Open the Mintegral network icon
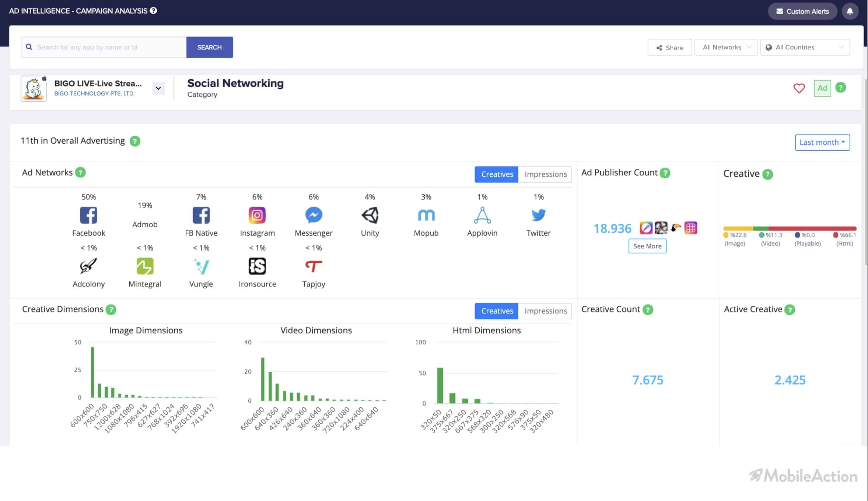868x501 pixels. tap(145, 266)
